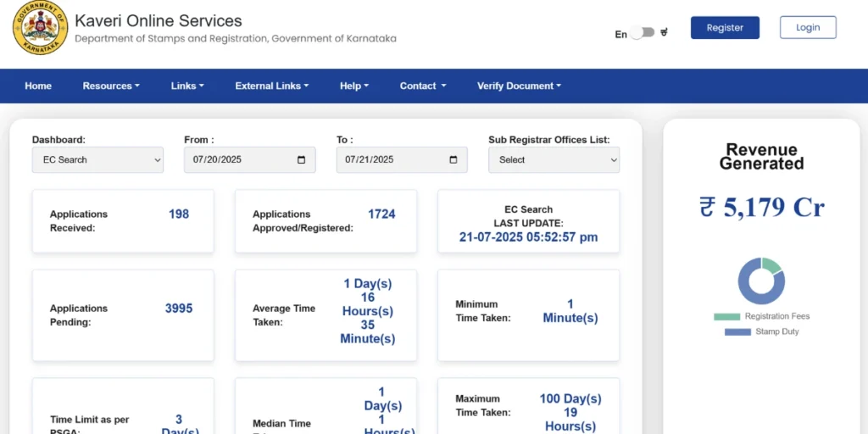Click the Department of Stamps and Registration subtitle

coord(236,39)
